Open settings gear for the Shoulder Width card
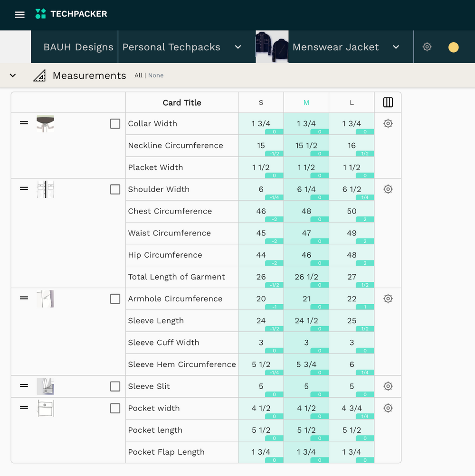The height and width of the screenshot is (476, 475). tap(388, 189)
